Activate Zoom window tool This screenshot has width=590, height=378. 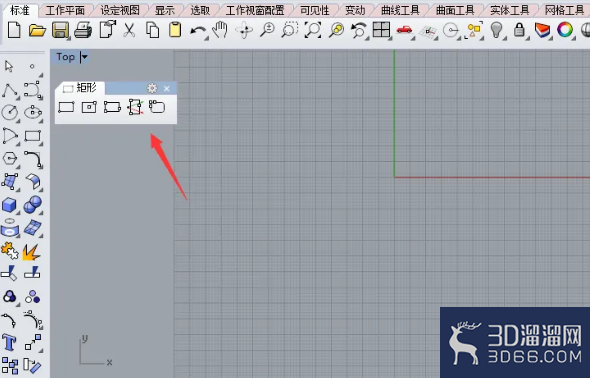point(290,30)
